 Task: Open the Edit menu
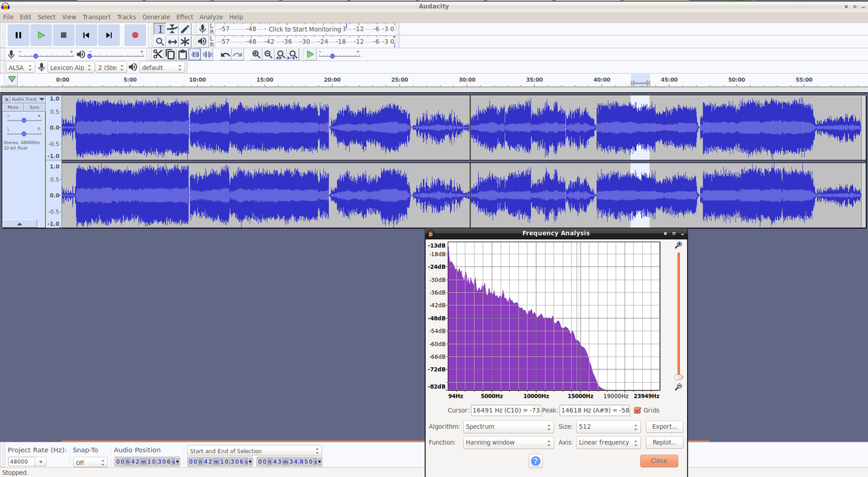tap(26, 17)
